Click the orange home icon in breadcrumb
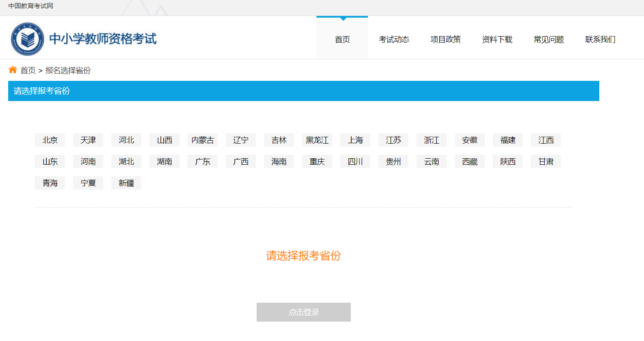The width and height of the screenshot is (644, 341). click(12, 70)
